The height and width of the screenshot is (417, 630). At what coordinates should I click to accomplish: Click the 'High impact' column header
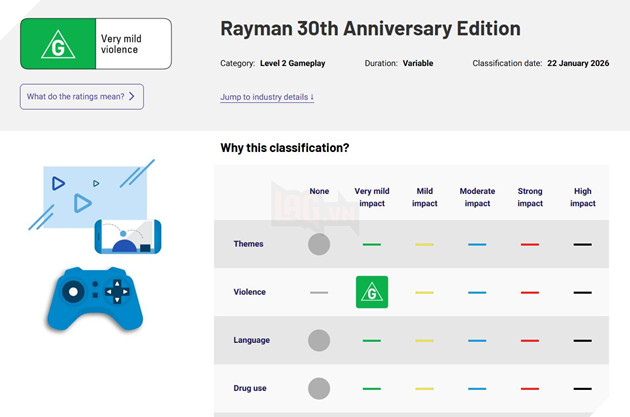point(583,197)
